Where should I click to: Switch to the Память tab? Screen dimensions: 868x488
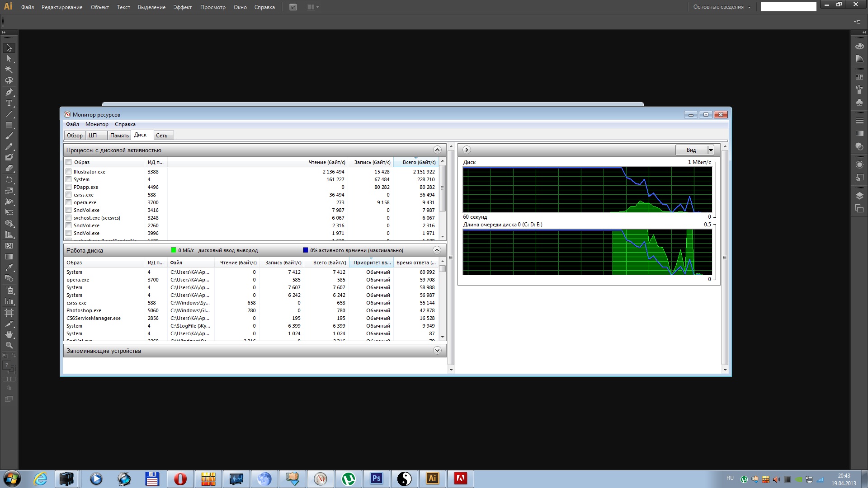click(x=119, y=136)
